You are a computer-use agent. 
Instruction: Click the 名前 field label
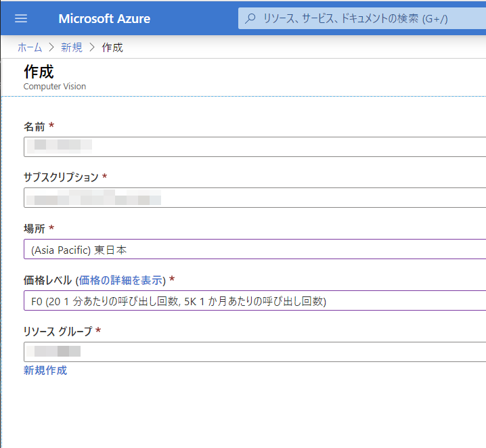click(33, 126)
